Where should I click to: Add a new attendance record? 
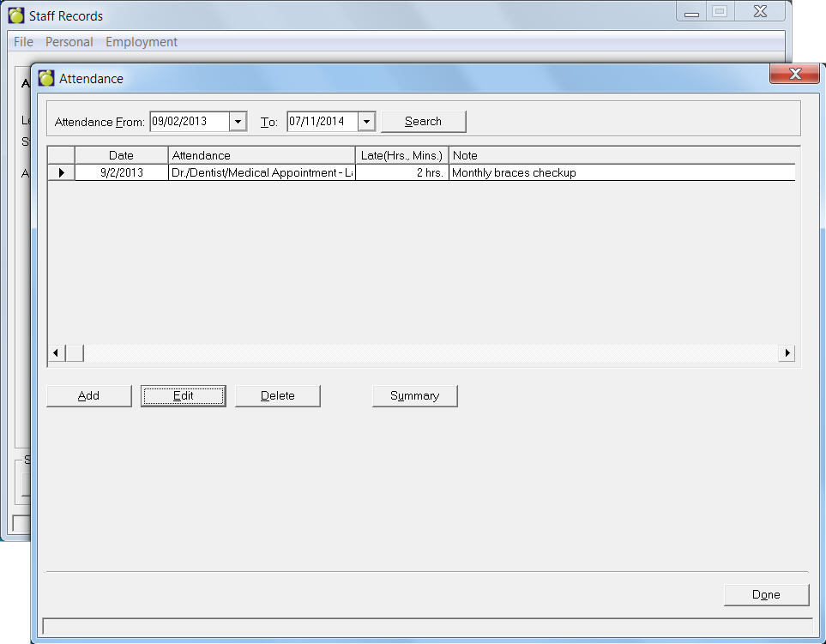click(x=89, y=396)
